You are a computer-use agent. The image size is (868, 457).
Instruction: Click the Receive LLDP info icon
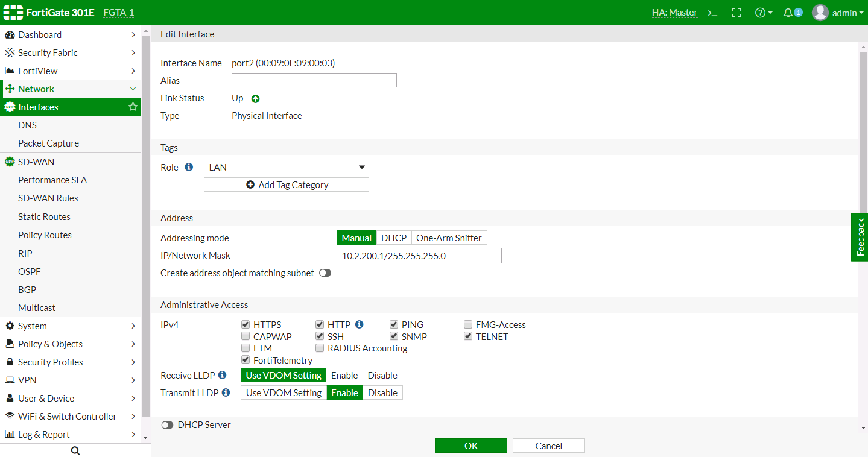[222, 375]
